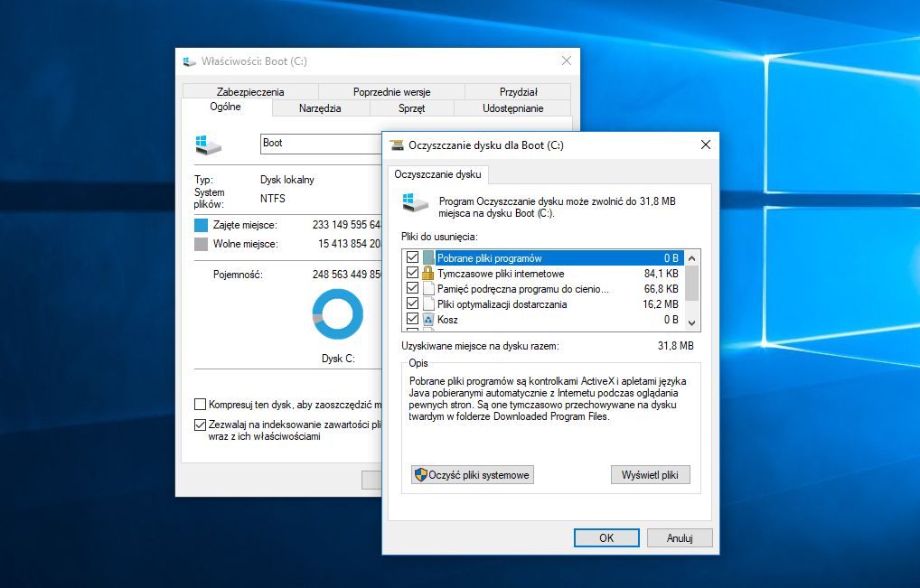Image resolution: width=920 pixels, height=588 pixels.
Task: Switch to the Narzędzia tab
Action: (320, 107)
